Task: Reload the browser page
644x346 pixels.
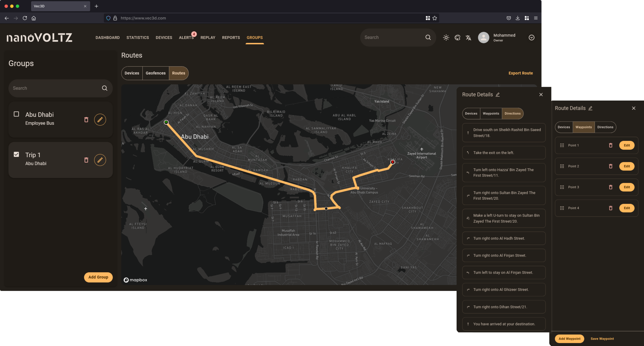Action: 25,18
